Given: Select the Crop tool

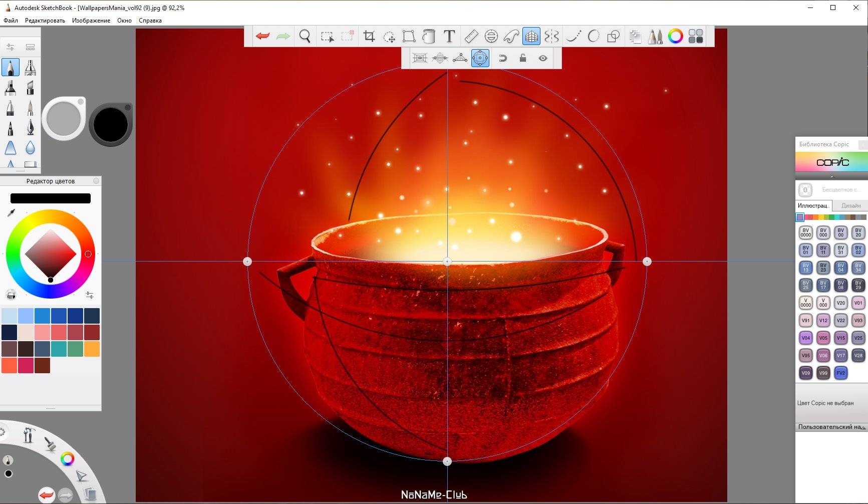Looking at the screenshot, I should tap(369, 36).
